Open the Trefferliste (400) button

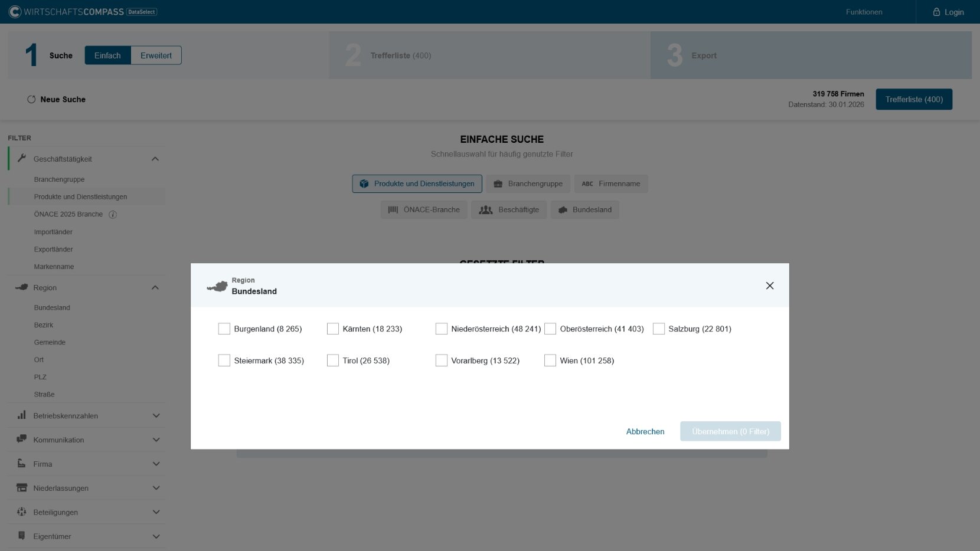pos(913,99)
